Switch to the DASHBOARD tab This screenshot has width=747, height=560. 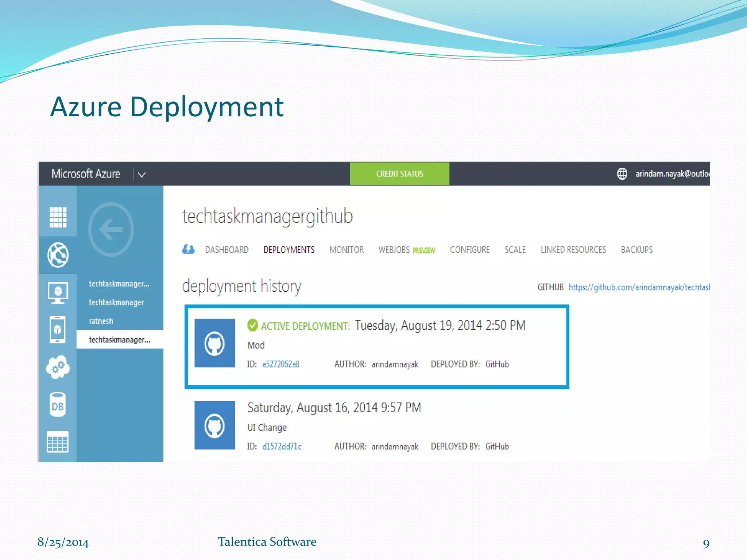[x=227, y=250]
